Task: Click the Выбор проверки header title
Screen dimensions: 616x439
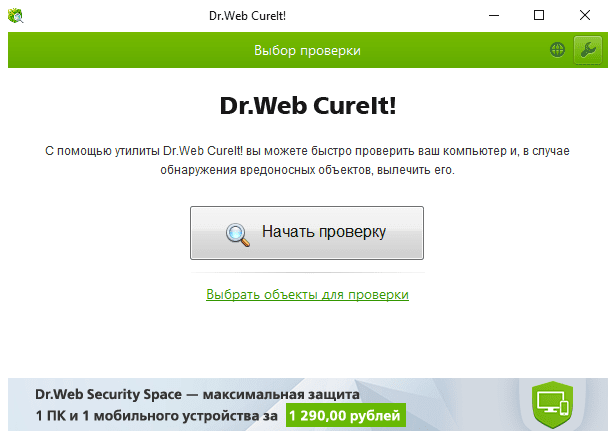Action: [x=307, y=50]
